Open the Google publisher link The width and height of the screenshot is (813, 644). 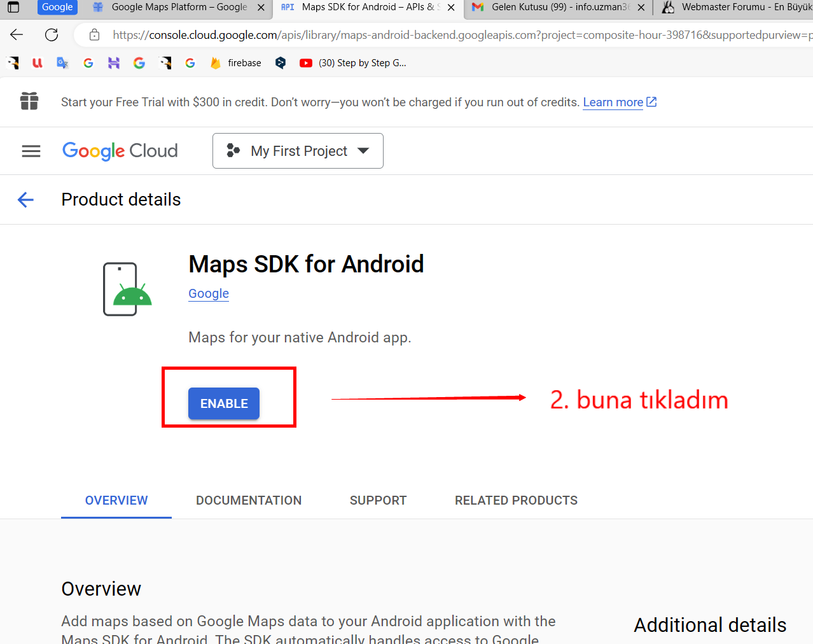coord(209,293)
